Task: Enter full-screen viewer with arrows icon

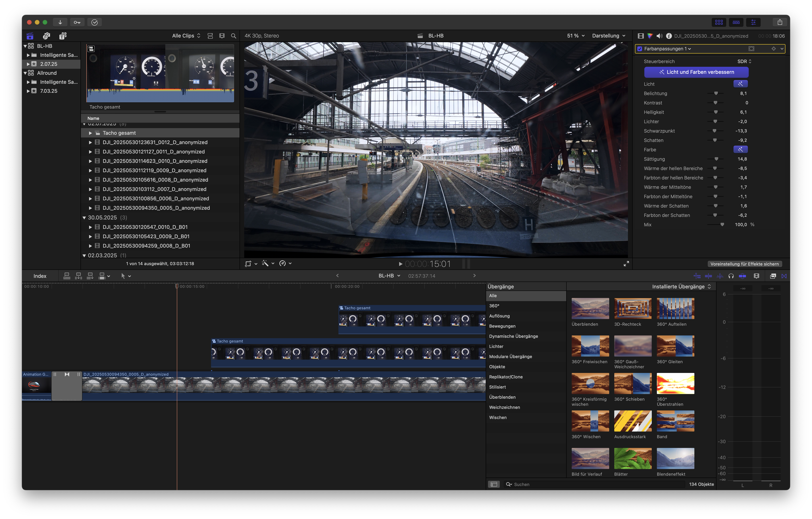Action: 626,264
